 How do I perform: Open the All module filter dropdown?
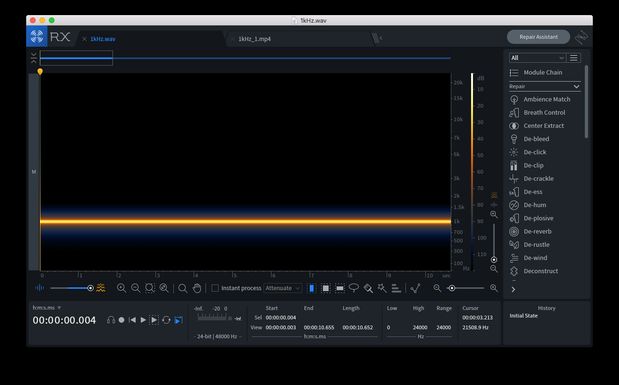pyautogui.click(x=537, y=58)
